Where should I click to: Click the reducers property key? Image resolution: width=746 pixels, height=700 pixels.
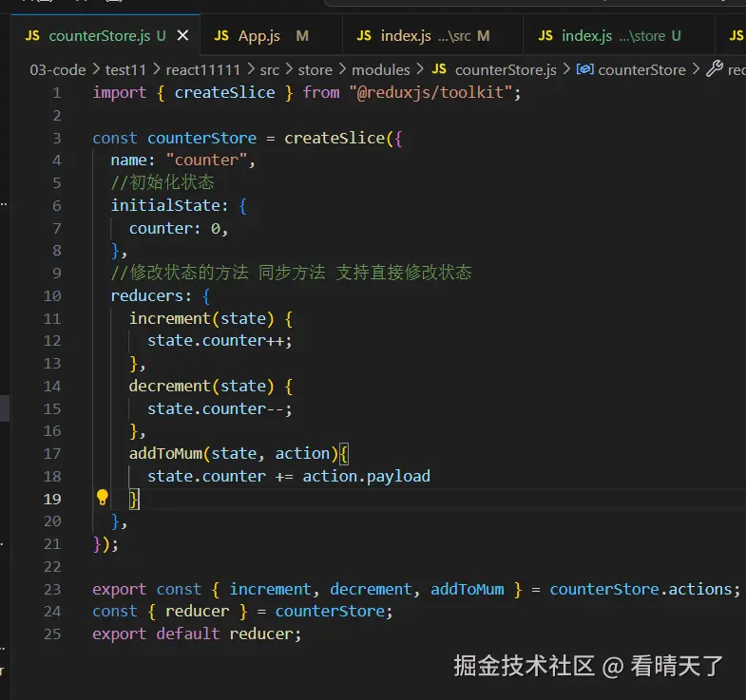tap(146, 295)
